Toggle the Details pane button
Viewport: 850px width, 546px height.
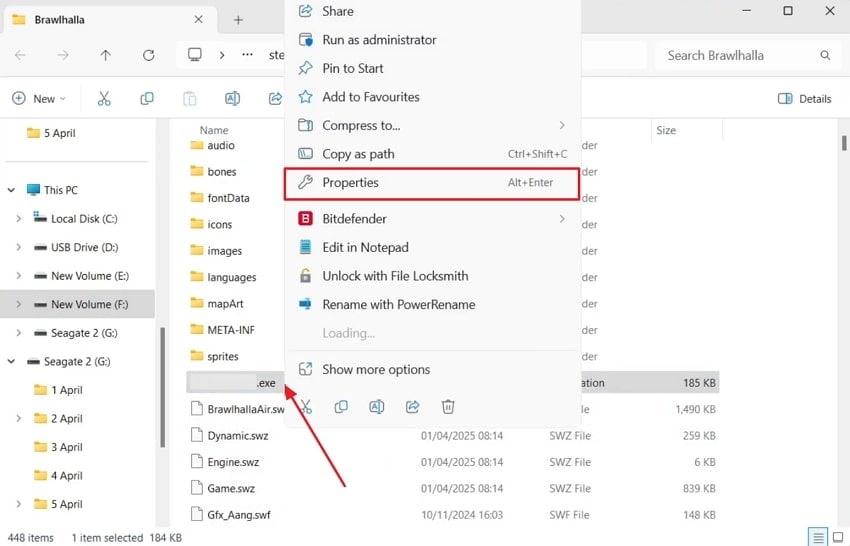(804, 99)
